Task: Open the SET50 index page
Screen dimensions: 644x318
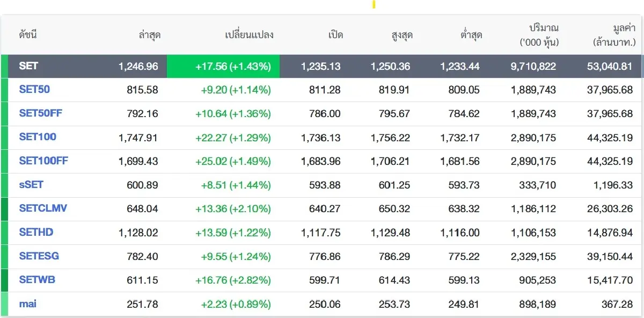Action: coord(34,89)
